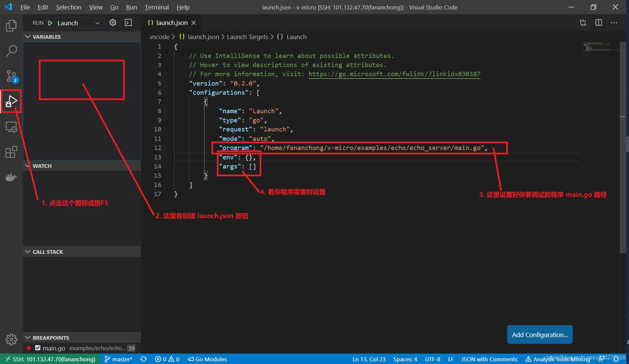This screenshot has height=364, width=629.
Task: Open the Docker view
Action: (x=11, y=177)
